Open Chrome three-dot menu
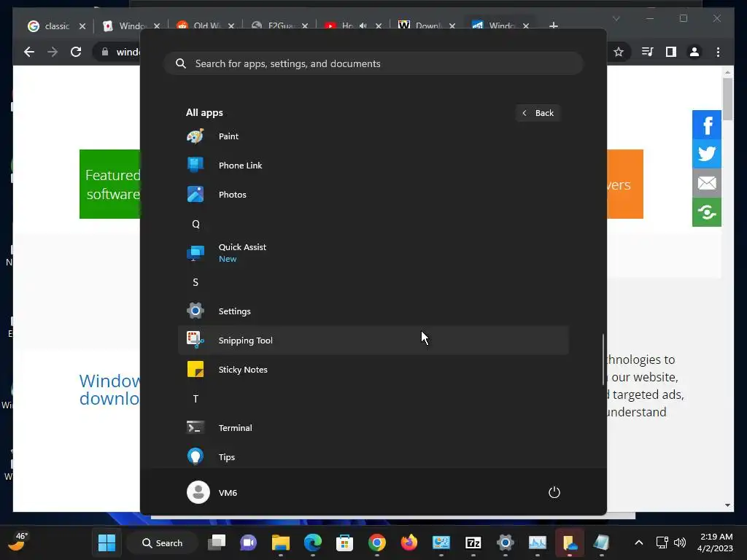Image resolution: width=747 pixels, height=560 pixels. [718, 52]
